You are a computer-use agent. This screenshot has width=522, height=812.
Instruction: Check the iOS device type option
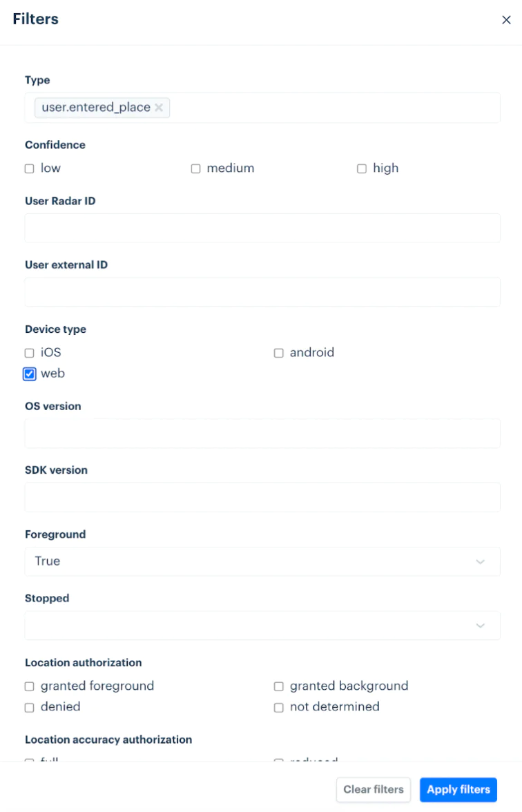pos(29,352)
